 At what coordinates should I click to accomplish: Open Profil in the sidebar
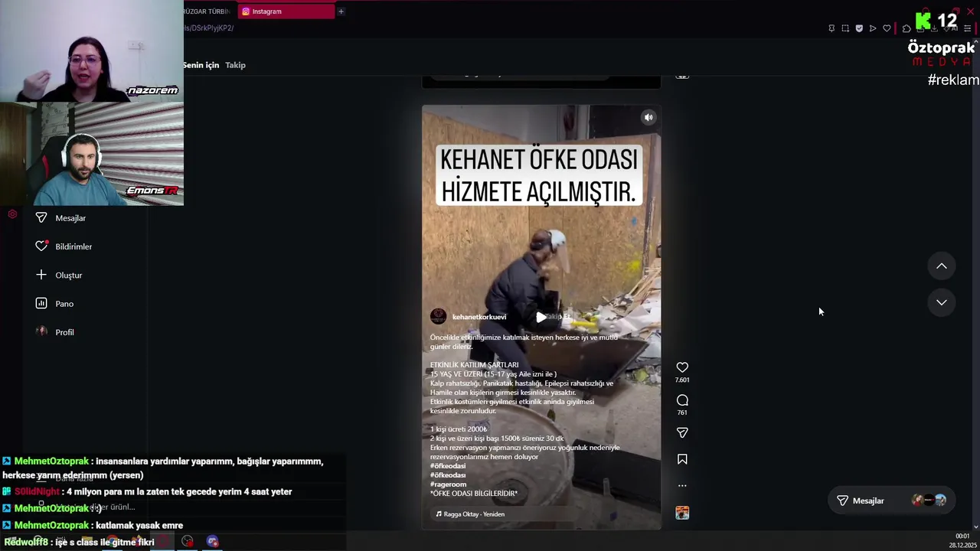click(x=64, y=332)
